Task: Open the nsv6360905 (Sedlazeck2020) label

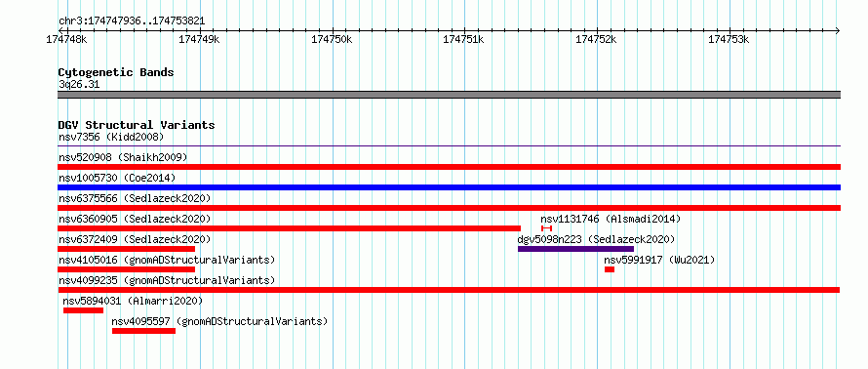Action: point(135,219)
